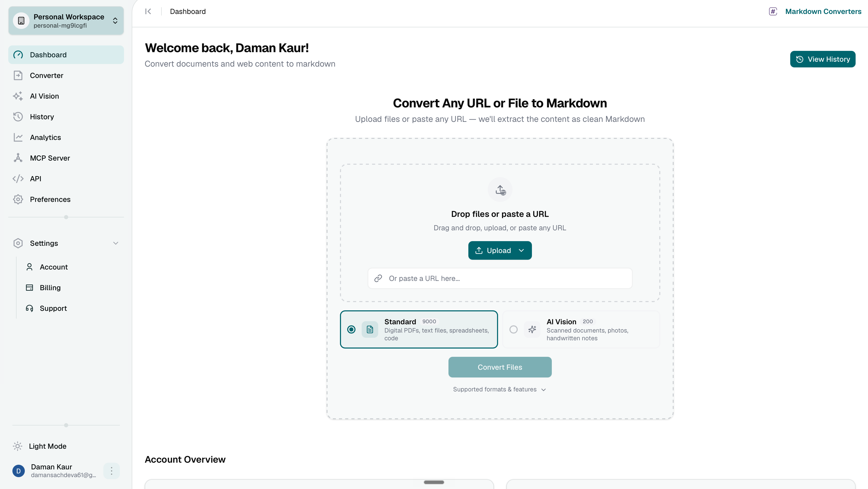
Task: Expand Supported formats & features
Action: point(500,389)
